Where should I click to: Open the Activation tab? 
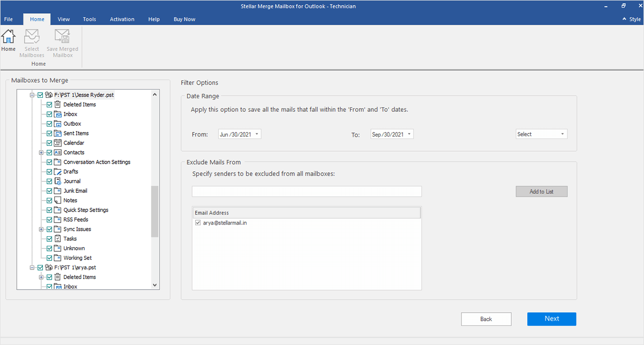[x=122, y=19]
